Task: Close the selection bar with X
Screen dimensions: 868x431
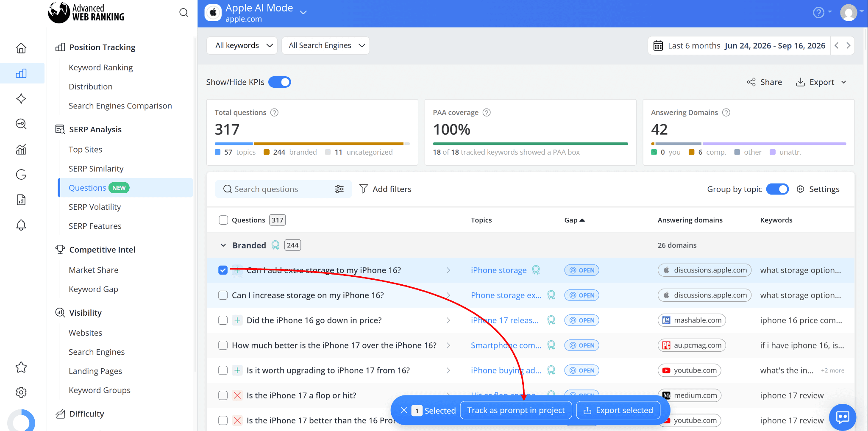Action: (404, 410)
